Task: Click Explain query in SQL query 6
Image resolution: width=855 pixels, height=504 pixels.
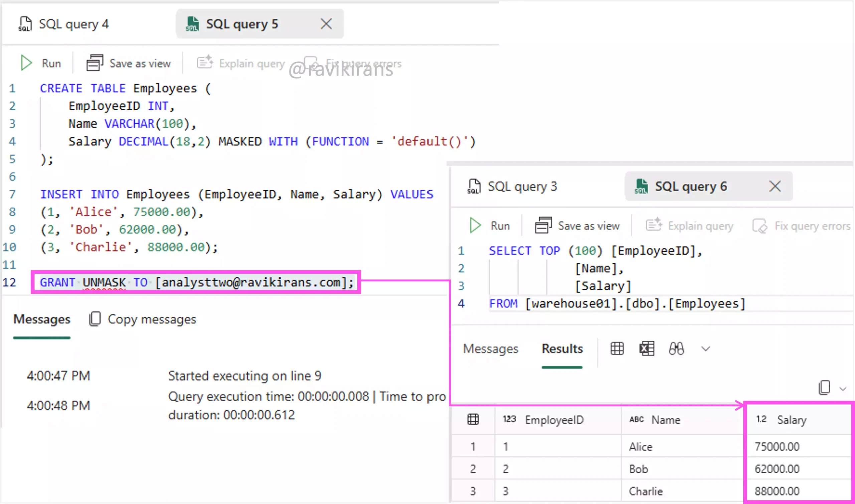Action: (689, 226)
